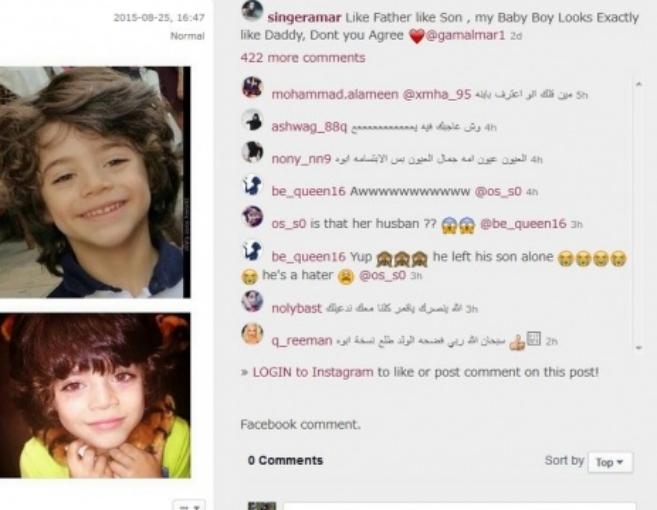657x510 pixels.
Task: Click be_queen16 avatar beside Awww comment
Action: click(x=253, y=185)
